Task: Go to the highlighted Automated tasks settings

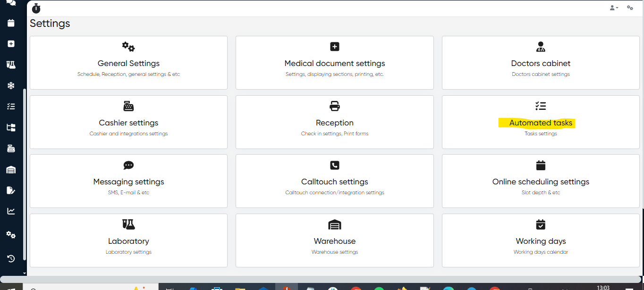Action: [x=541, y=123]
